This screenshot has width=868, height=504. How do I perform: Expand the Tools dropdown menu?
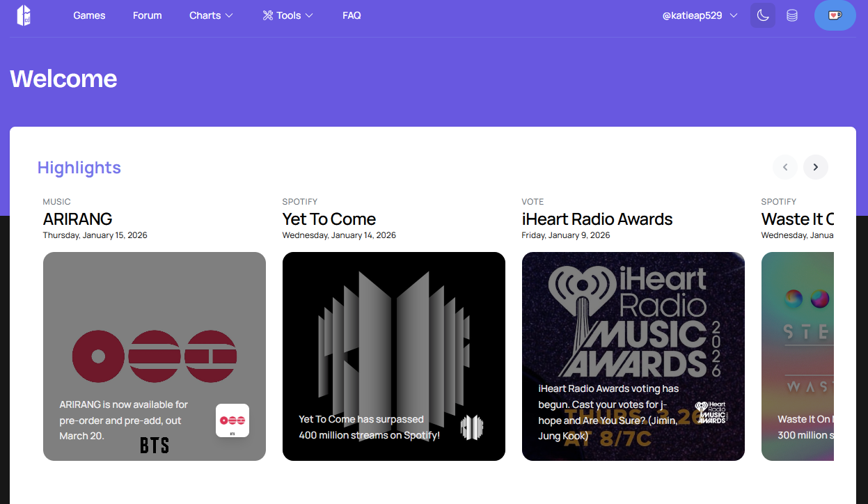click(288, 15)
